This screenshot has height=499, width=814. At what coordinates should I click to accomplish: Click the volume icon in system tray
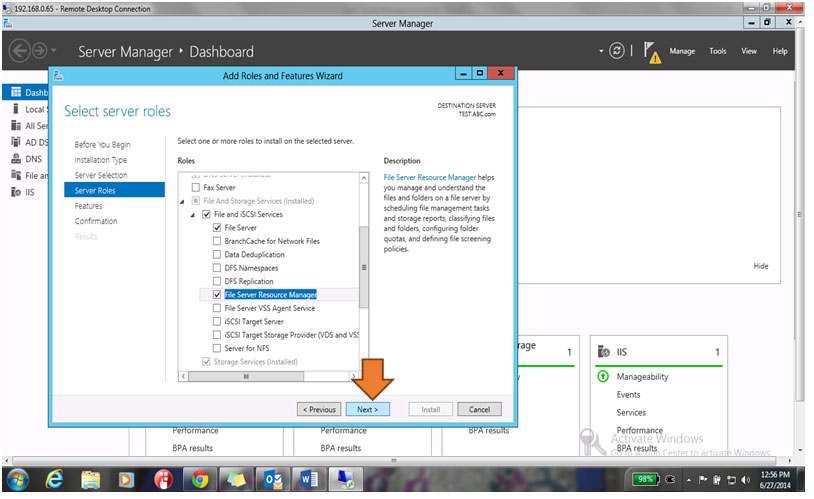(745, 480)
